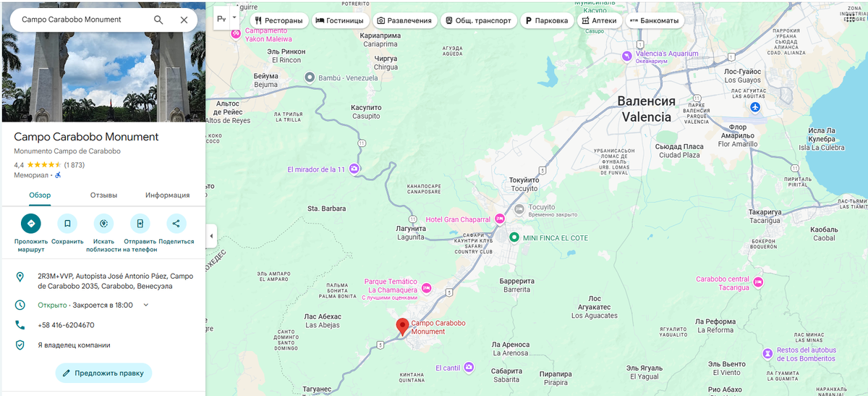Click the Сохранить bookmark icon
The width and height of the screenshot is (868, 396).
[67, 224]
